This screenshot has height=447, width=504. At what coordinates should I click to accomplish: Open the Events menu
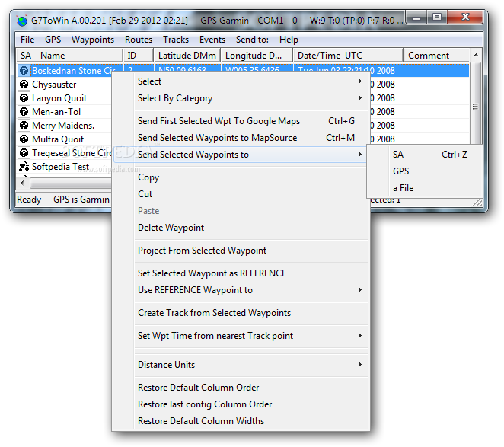tap(212, 40)
